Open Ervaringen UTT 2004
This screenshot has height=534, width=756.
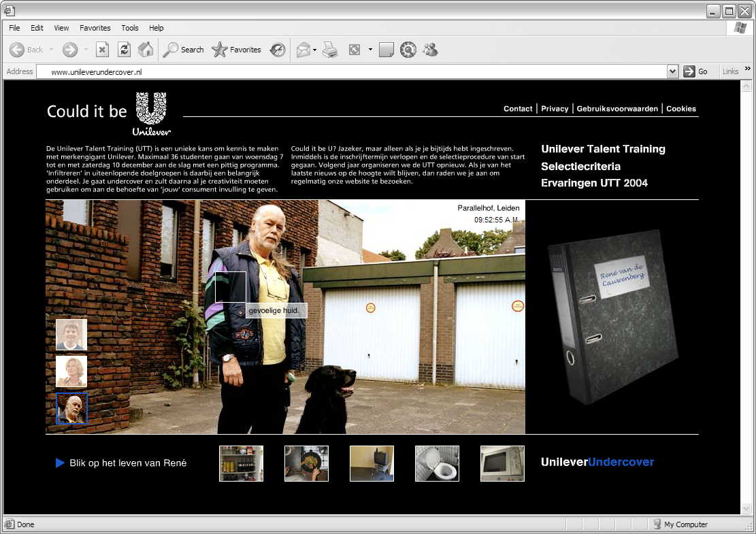[x=594, y=183]
